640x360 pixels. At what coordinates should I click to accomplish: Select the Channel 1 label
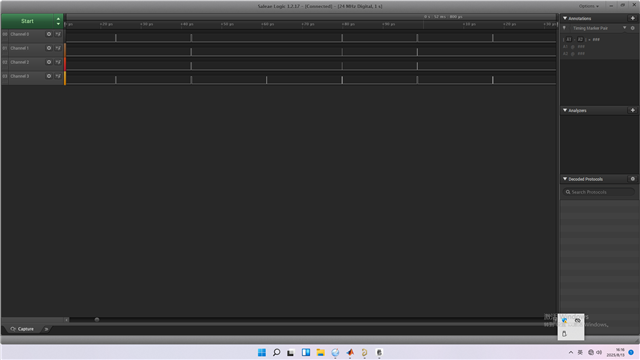click(20, 48)
